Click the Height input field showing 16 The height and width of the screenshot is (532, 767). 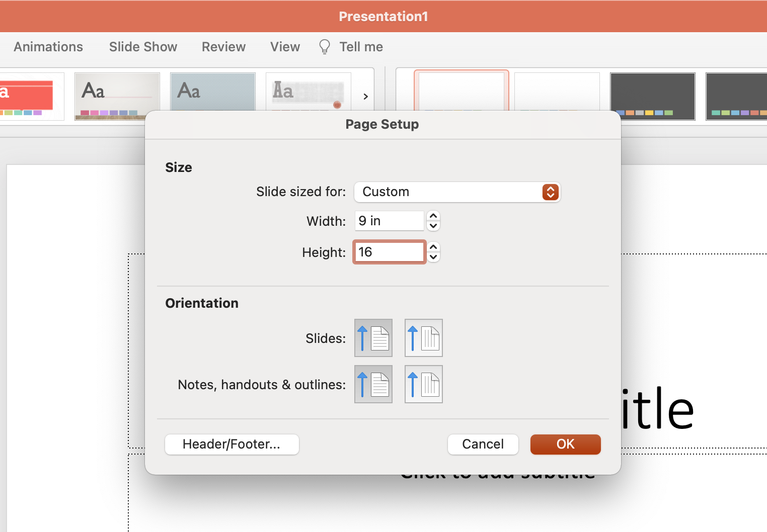pos(390,252)
